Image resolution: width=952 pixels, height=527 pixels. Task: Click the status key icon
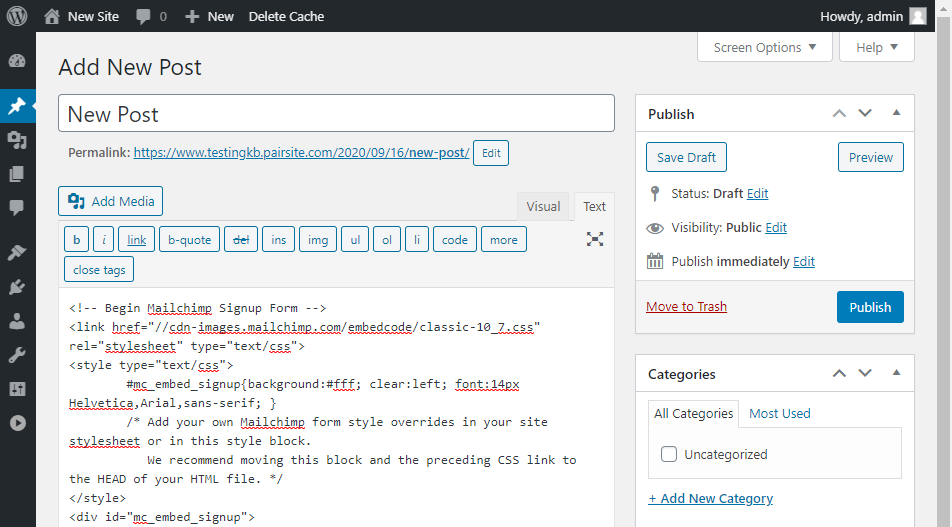tap(654, 194)
